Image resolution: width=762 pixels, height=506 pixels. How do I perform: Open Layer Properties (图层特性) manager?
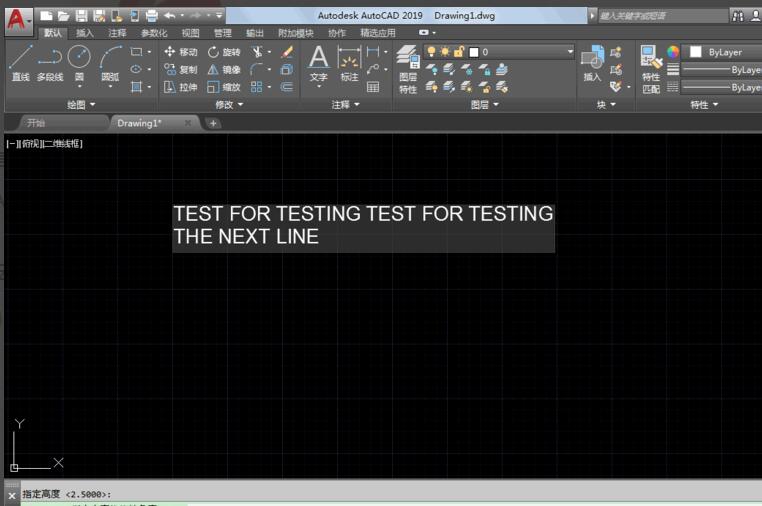(x=408, y=69)
